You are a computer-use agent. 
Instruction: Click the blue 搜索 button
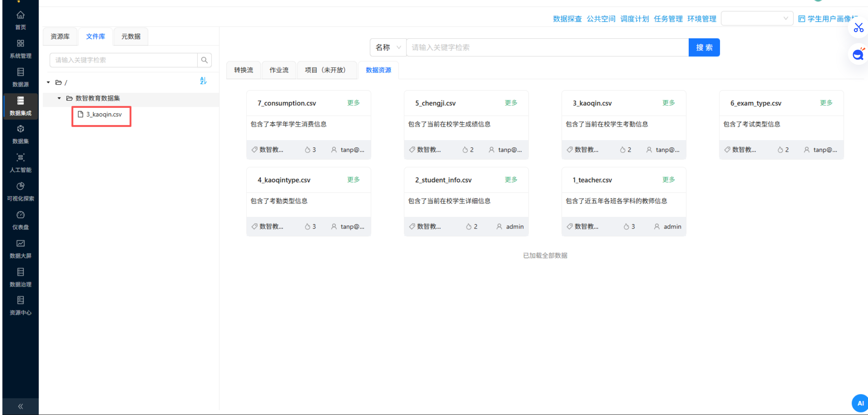point(704,47)
